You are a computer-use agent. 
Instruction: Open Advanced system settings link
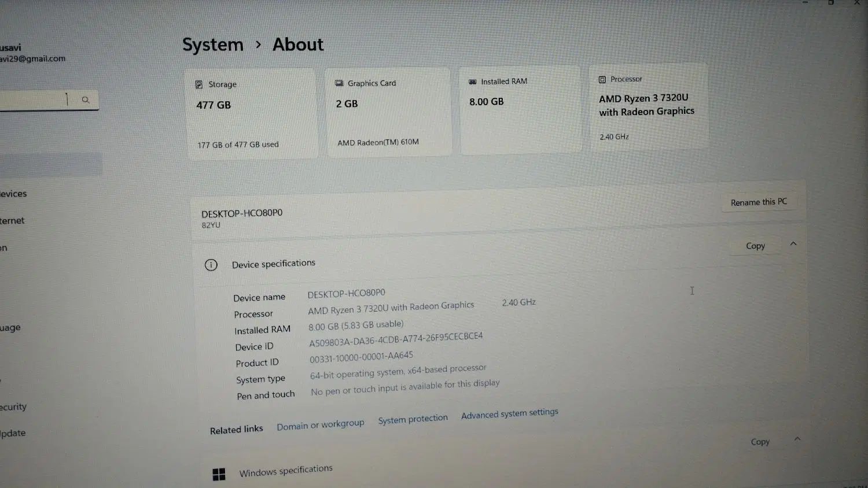pyautogui.click(x=510, y=413)
